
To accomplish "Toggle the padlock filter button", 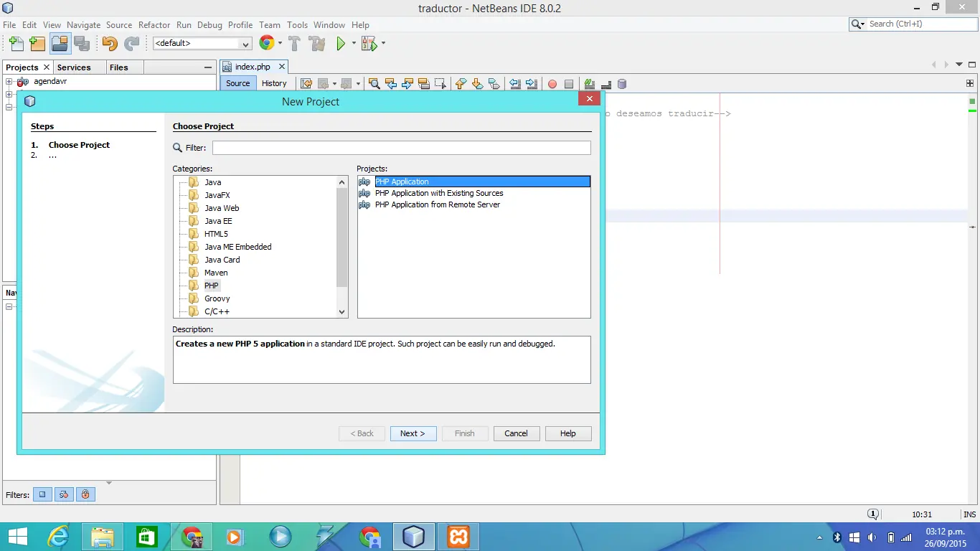I will tap(85, 494).
